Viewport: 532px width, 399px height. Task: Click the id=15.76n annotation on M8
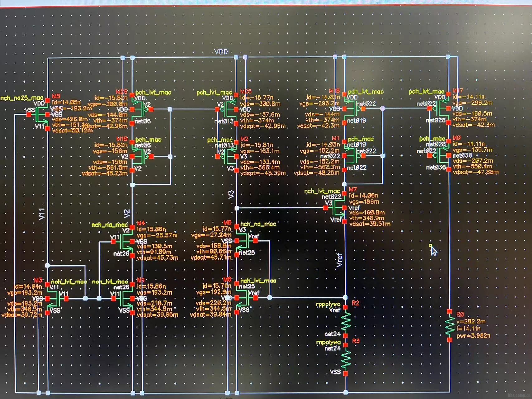point(217,286)
